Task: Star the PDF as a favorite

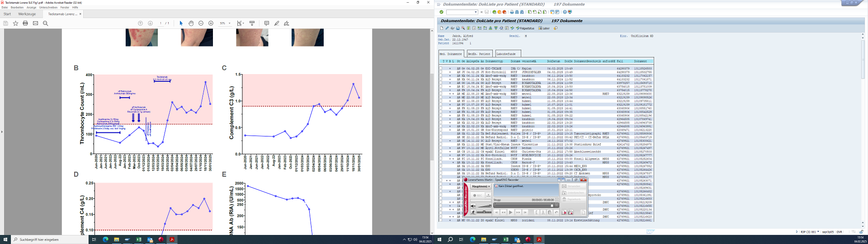Action: click(15, 23)
